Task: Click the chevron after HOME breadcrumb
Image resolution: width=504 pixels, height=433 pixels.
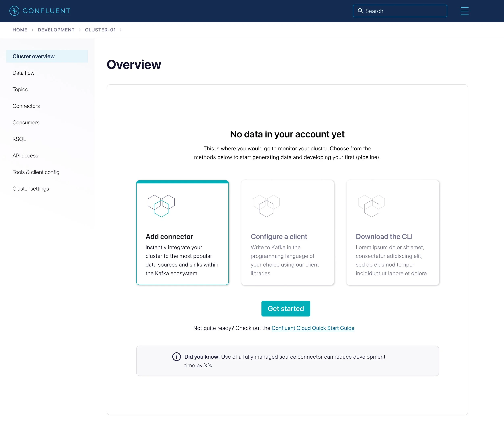Action: pos(32,30)
